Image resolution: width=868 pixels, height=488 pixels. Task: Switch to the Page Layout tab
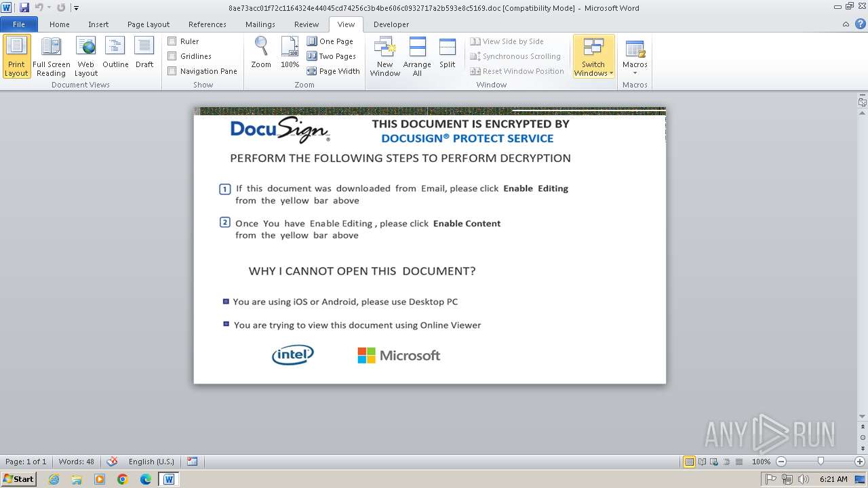(149, 24)
